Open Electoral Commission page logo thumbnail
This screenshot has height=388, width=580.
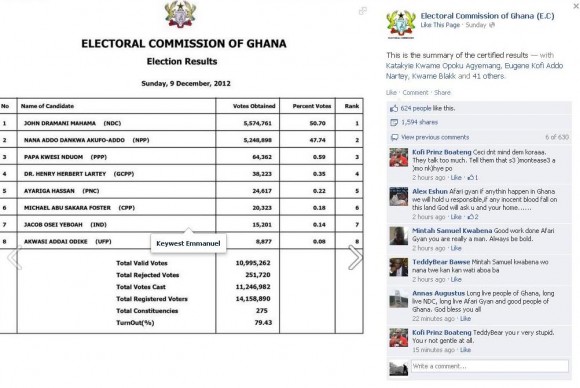click(401, 24)
